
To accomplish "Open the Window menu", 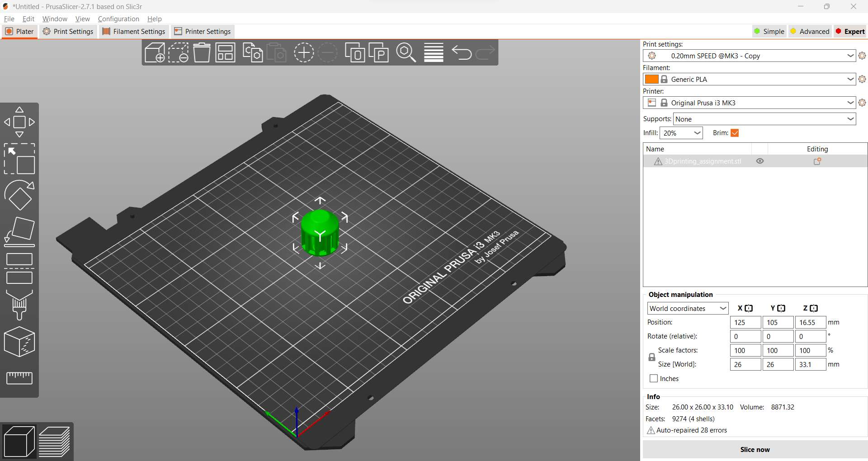I will coord(55,19).
